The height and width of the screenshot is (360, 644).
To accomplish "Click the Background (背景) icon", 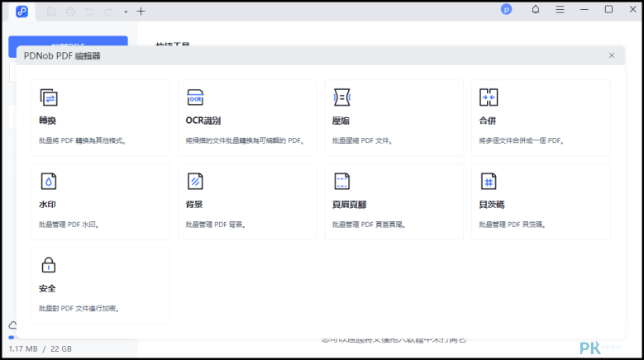I will coord(195,181).
